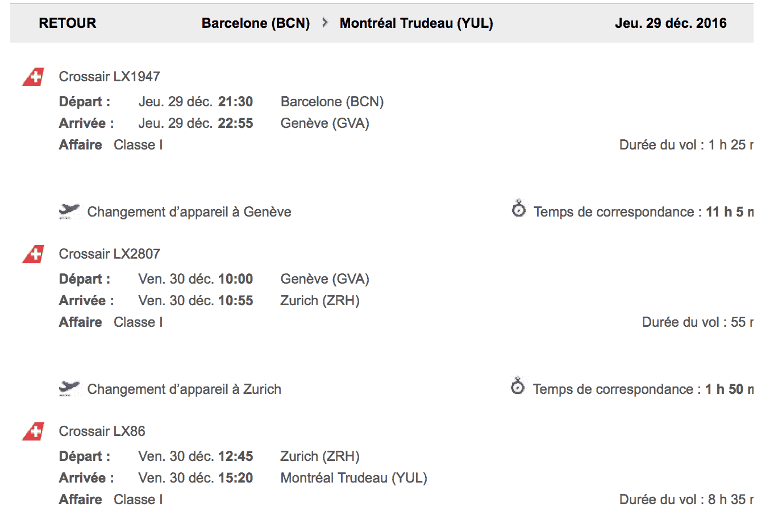774x532 pixels.
Task: Click the Swiss logo beside Crossair LX1947
Action: [x=34, y=77]
